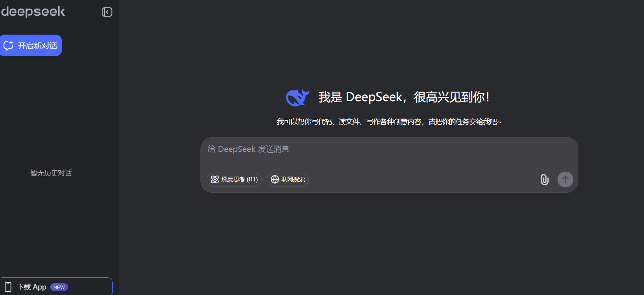Click the subtitle 我可以帮你写代码、读文件 text

click(x=389, y=122)
